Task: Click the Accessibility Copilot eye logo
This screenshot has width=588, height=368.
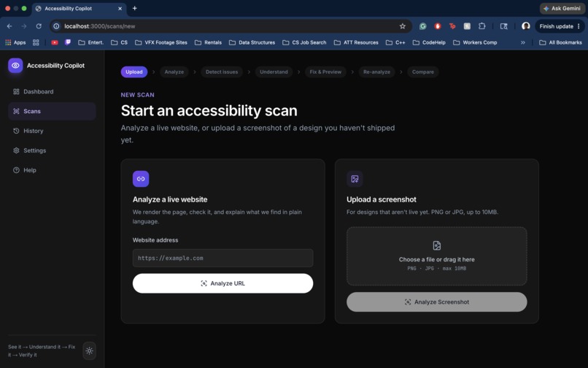Action: click(15, 65)
